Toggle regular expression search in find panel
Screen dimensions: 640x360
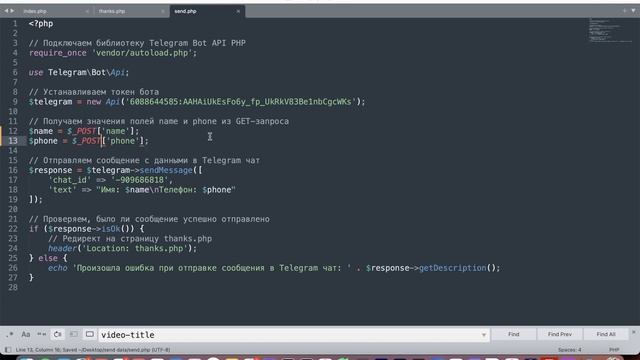click(x=9, y=335)
